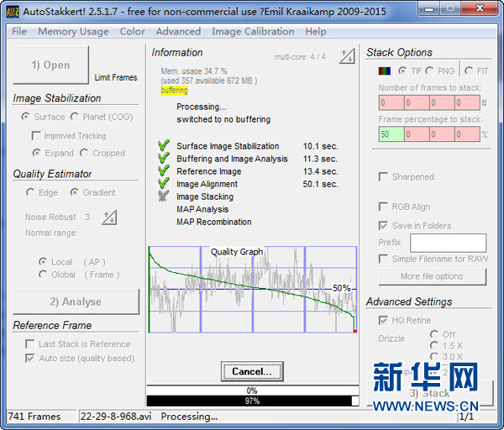Click the 1/1 counter in status bar
This screenshot has width=504, height=430.
pyautogui.click(x=466, y=417)
